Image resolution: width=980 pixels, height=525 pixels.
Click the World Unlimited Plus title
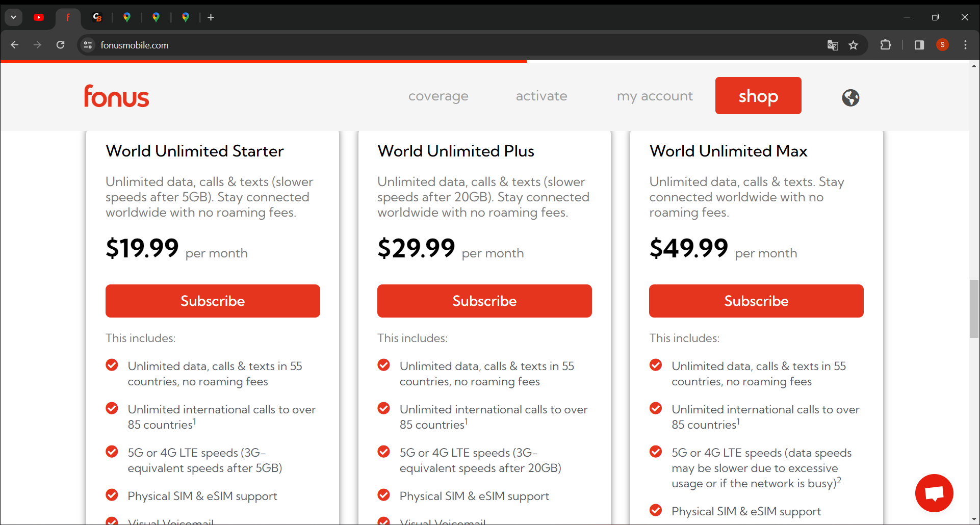tap(456, 151)
